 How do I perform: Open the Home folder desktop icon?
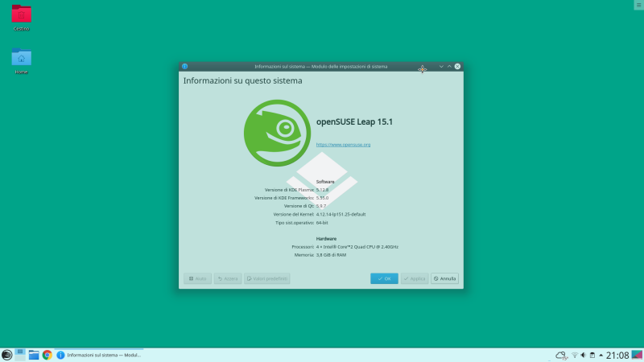[x=22, y=61]
